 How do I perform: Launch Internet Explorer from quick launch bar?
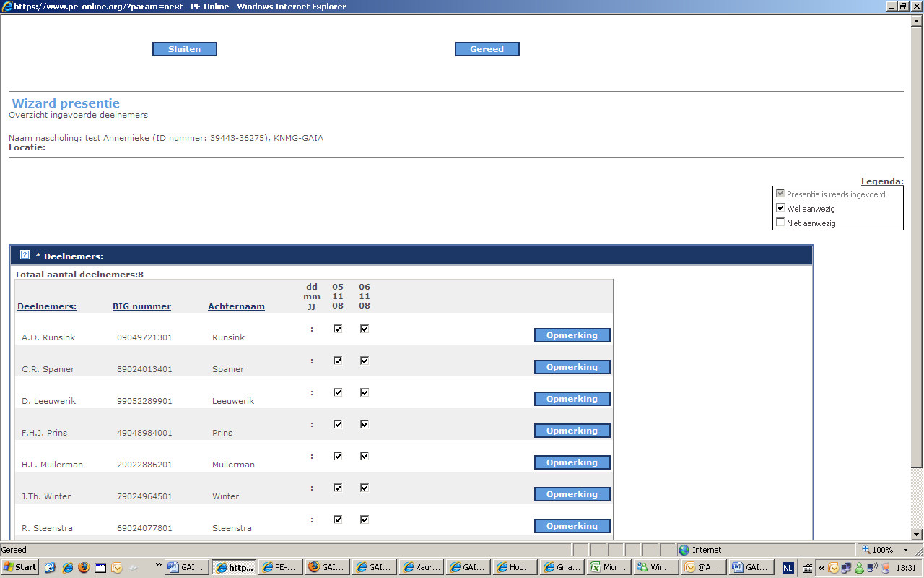pos(66,567)
